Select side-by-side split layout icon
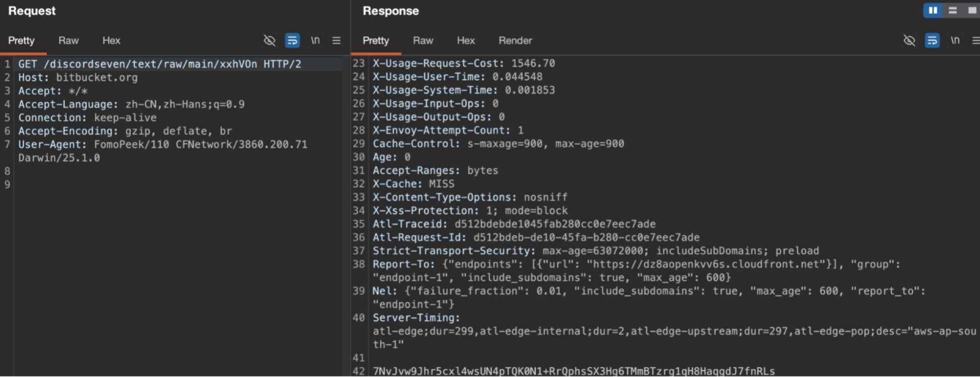The width and height of the screenshot is (980, 377). [x=933, y=11]
